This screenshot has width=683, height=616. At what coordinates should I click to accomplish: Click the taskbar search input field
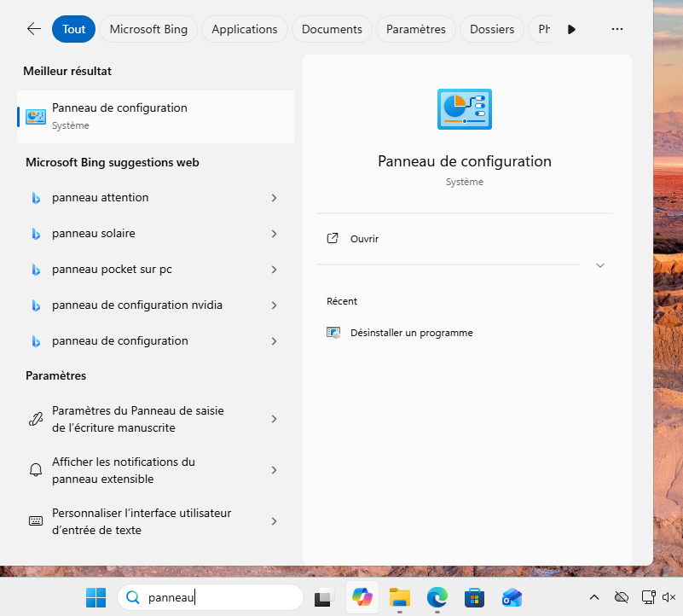(x=222, y=598)
